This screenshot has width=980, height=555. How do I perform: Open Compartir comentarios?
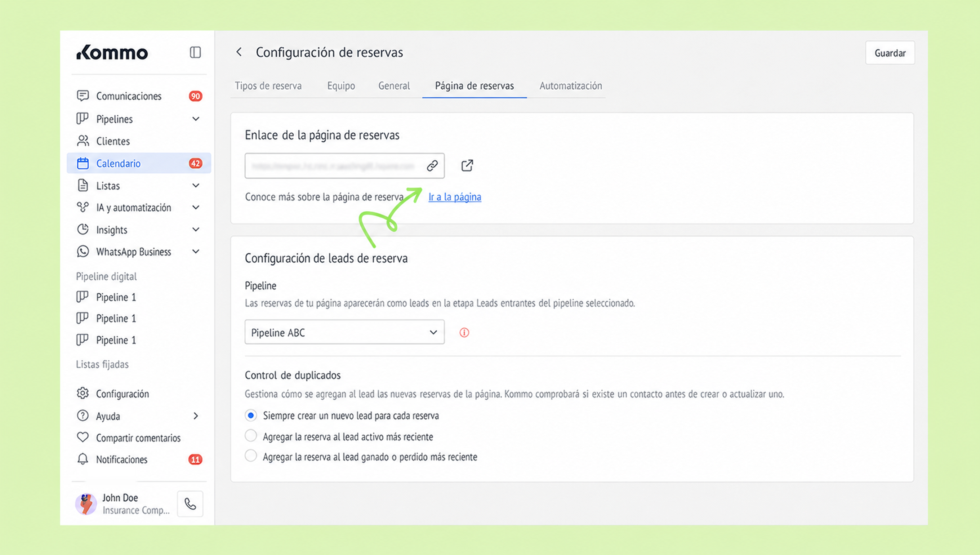click(139, 438)
